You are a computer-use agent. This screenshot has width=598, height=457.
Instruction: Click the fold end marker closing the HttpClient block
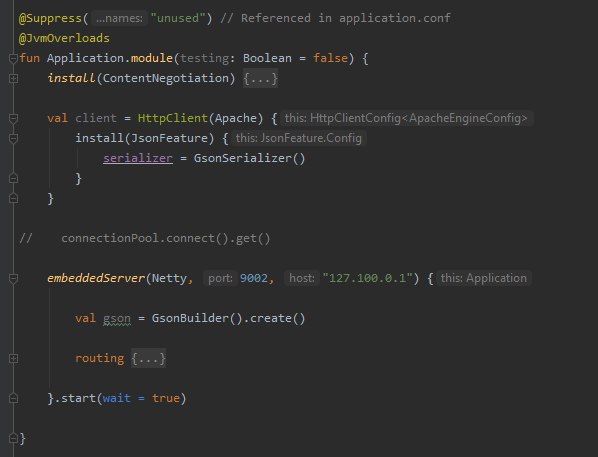click(13, 198)
